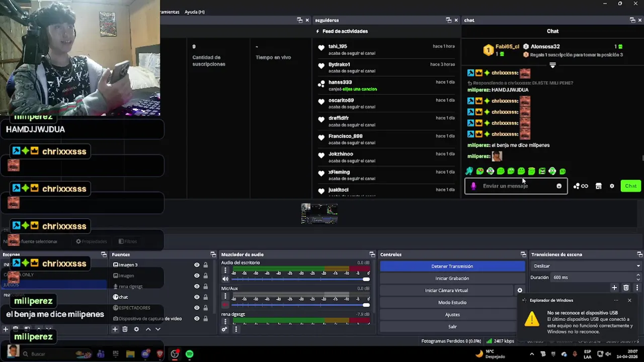The height and width of the screenshot is (362, 644).
Task: Toggle visibility of Imagen source
Action: pos(197,276)
